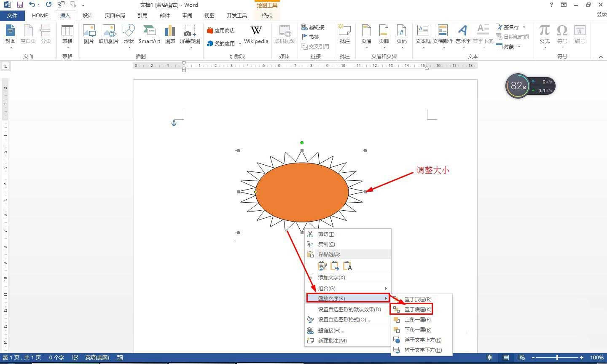The width and height of the screenshot is (607, 364).
Task: Open the Design ribbon tab
Action: [88, 16]
